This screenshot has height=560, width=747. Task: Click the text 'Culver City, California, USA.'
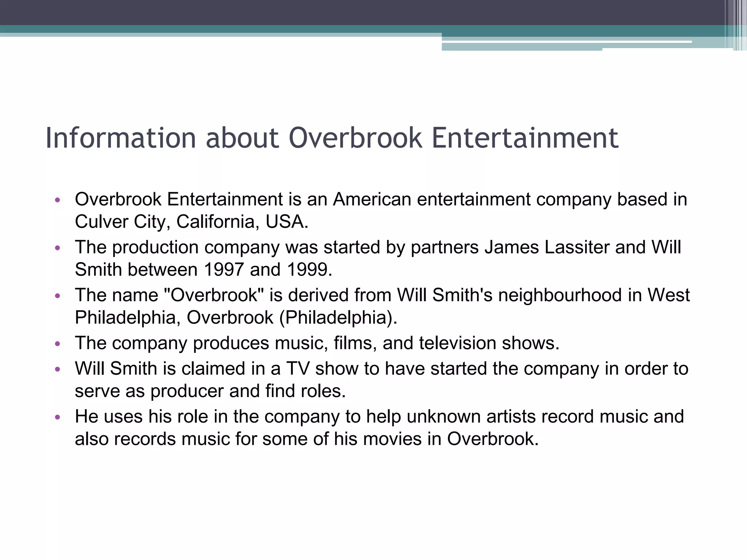point(191,222)
